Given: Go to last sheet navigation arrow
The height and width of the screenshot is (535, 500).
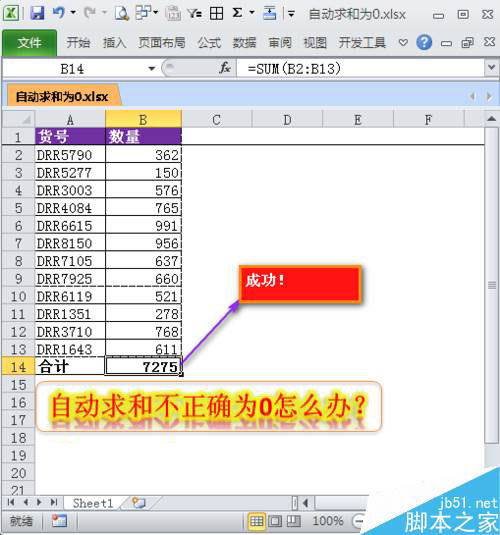Looking at the screenshot, I should click(54, 502).
